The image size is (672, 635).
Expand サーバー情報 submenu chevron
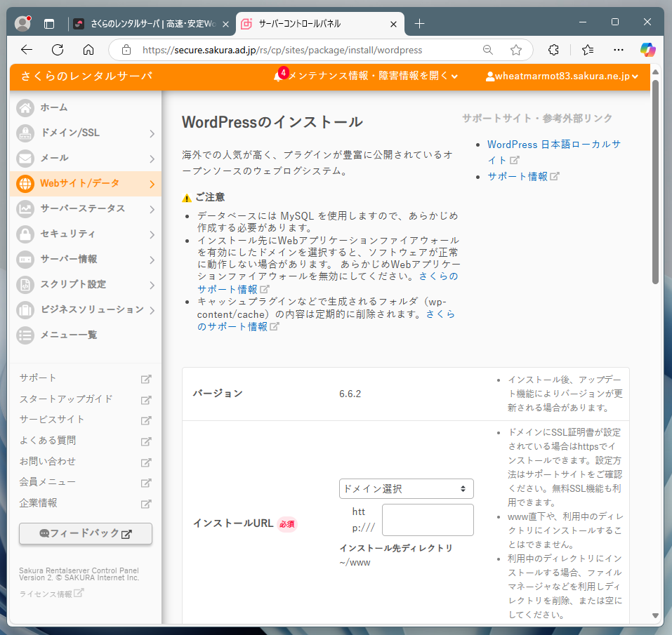pos(152,260)
